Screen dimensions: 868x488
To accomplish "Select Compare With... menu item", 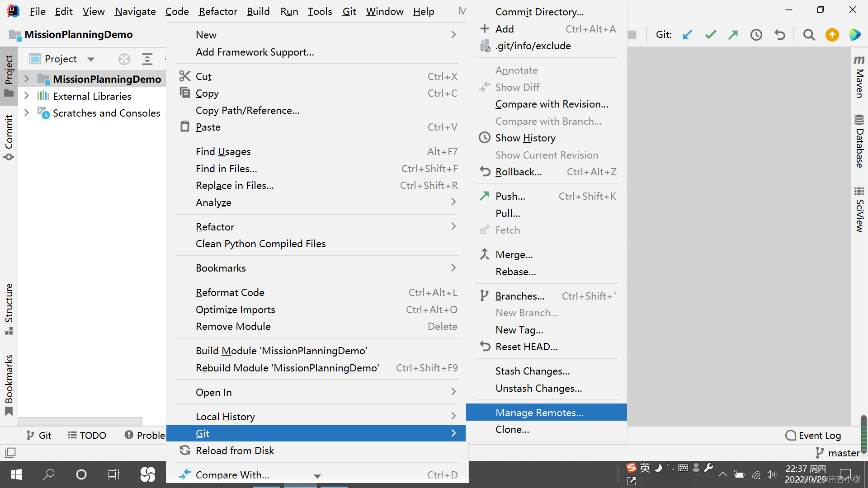I will click(316, 474).
